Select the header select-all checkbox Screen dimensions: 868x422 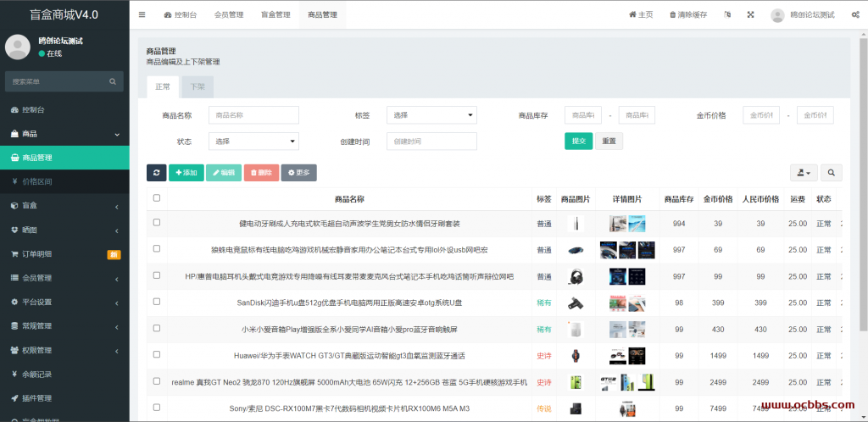pyautogui.click(x=157, y=197)
